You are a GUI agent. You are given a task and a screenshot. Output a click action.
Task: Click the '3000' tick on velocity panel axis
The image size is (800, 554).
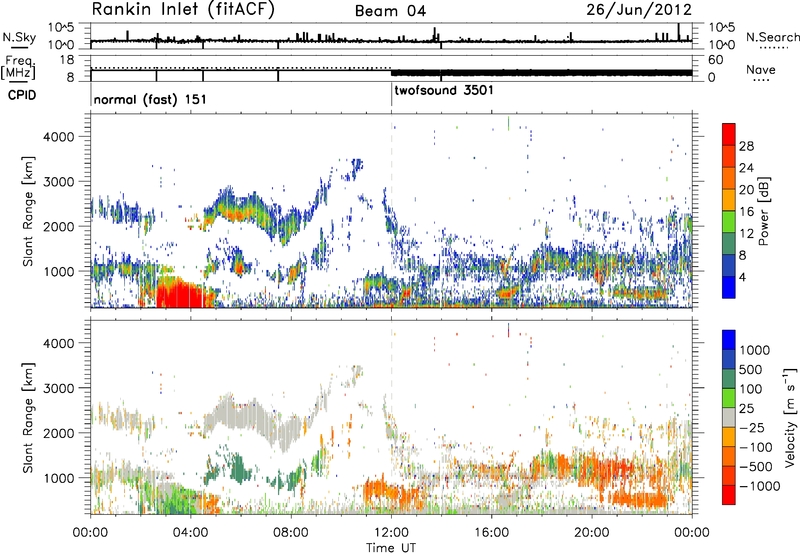click(59, 388)
